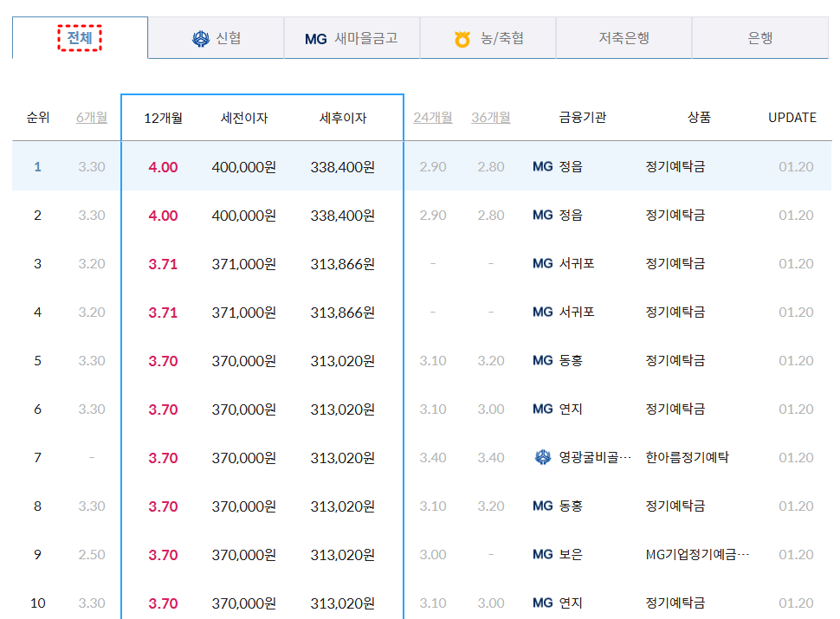Open 보은 institution in rank 9 row
Image resolution: width=840 pixels, height=619 pixels.
[x=571, y=554]
